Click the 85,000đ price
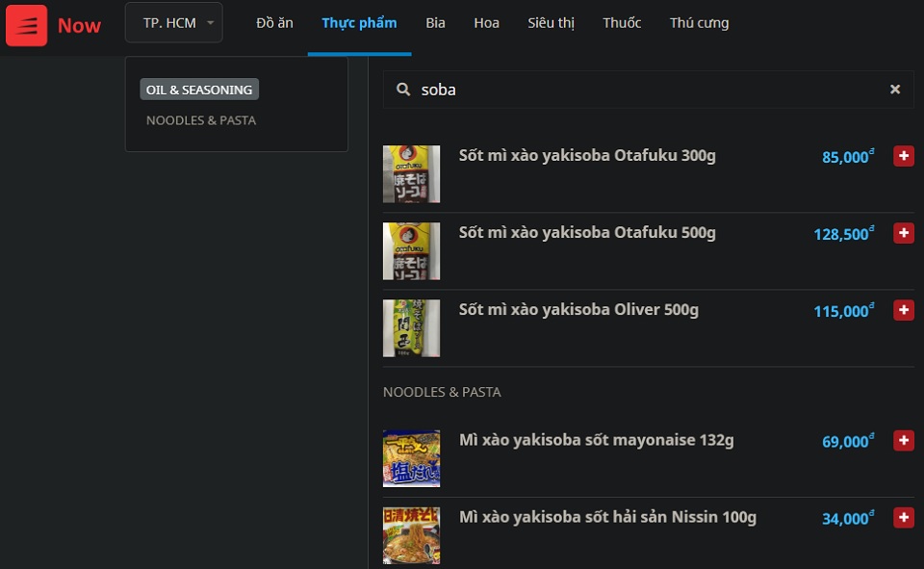Screen dimensions: 924x569 coord(848,157)
